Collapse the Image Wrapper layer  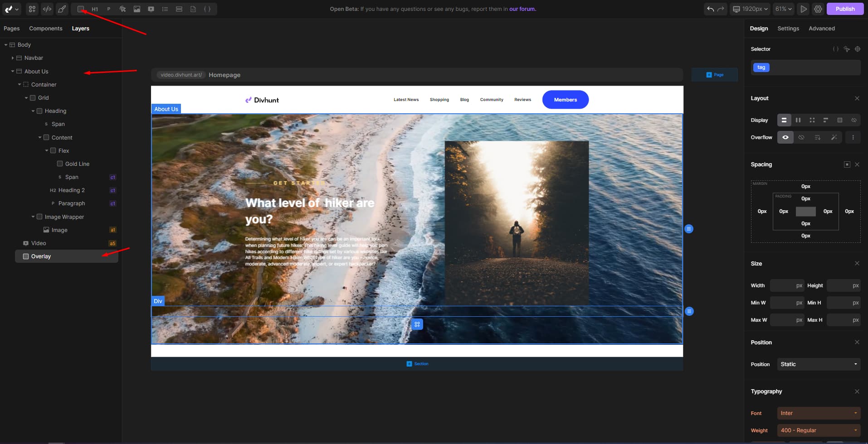33,217
